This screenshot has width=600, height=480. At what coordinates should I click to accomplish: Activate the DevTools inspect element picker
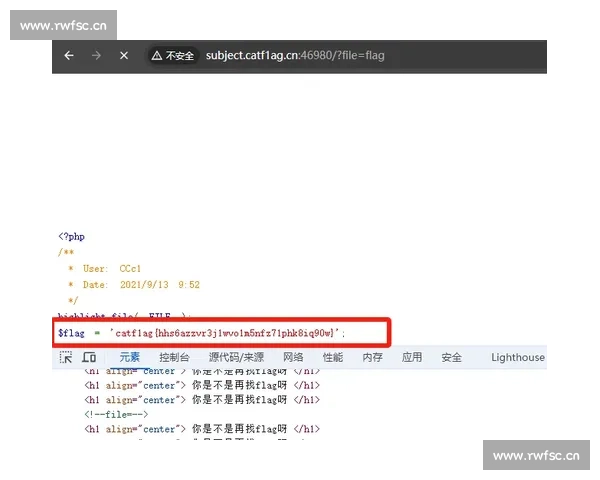tap(66, 357)
